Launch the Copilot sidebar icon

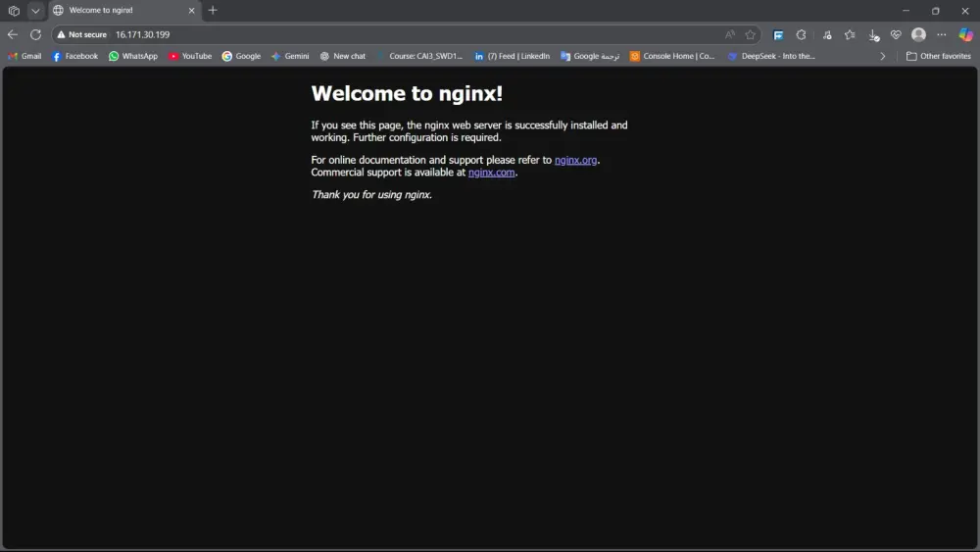click(965, 35)
